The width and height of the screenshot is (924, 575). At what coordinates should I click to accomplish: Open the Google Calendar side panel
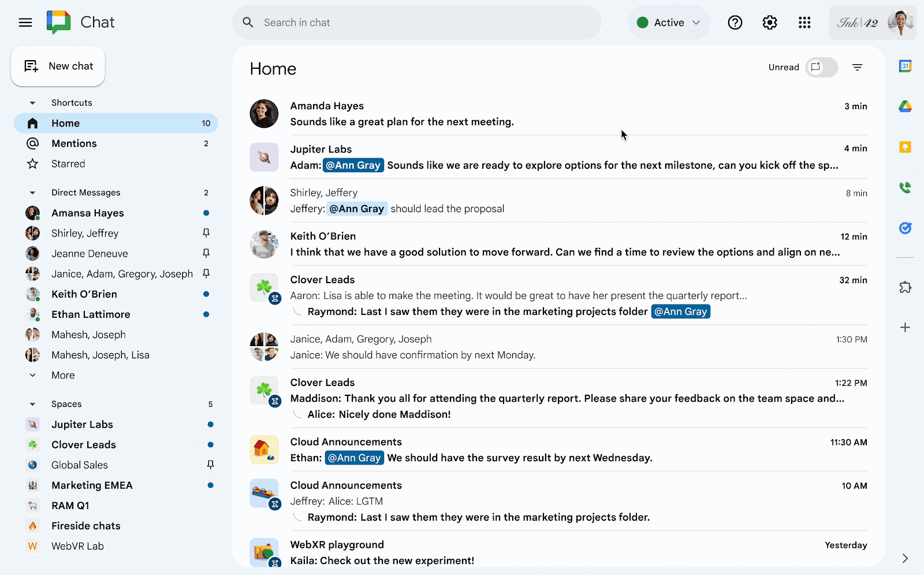coord(906,66)
